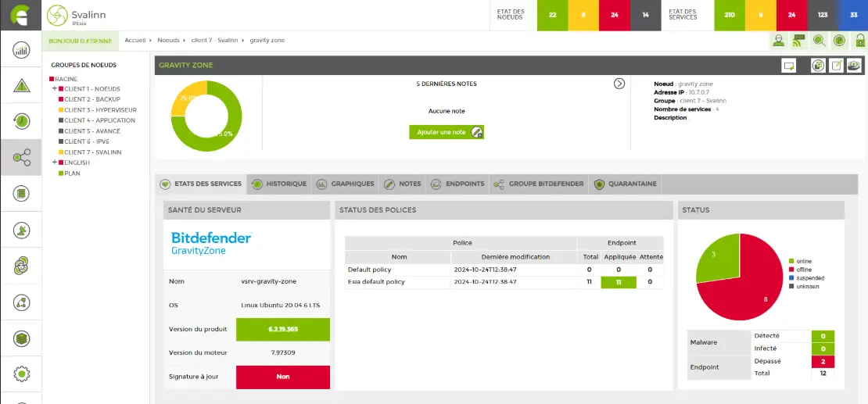The height and width of the screenshot is (404, 868).
Task: Click the Ajouter une note button
Action: [x=447, y=132]
